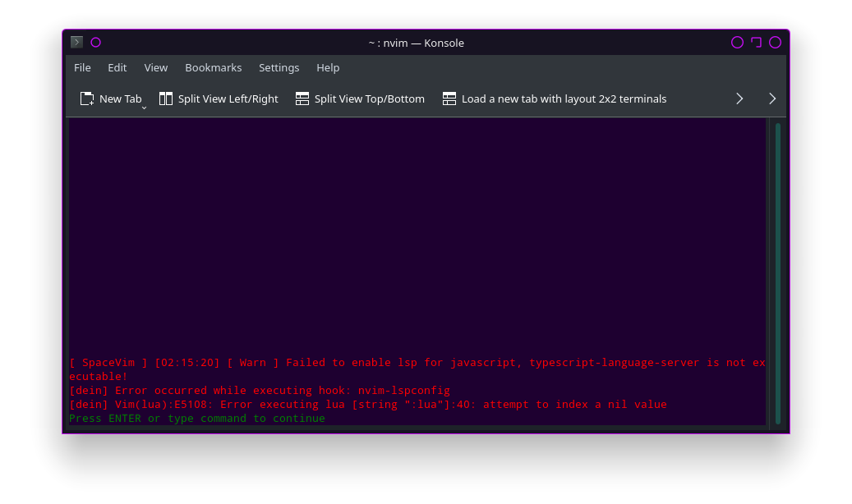The width and height of the screenshot is (852, 504).
Task: Open the Settings menu
Action: click(279, 68)
